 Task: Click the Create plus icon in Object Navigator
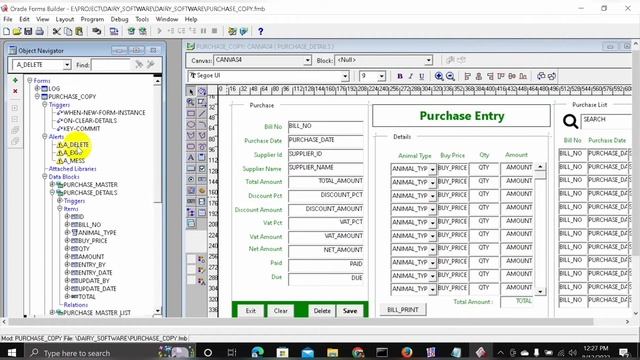[15, 80]
